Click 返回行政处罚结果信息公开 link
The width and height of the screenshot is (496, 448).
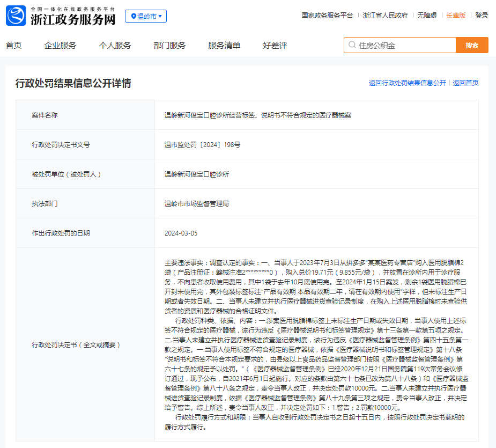[x=407, y=83]
